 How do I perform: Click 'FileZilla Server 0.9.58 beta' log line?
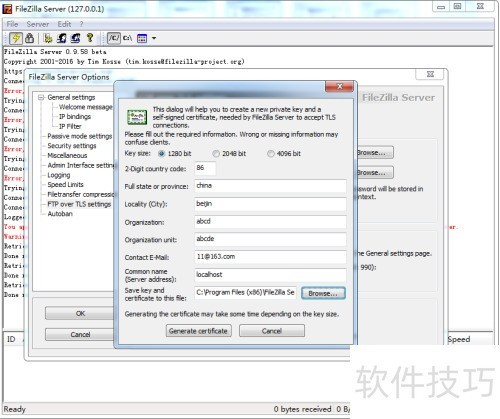click(x=55, y=52)
